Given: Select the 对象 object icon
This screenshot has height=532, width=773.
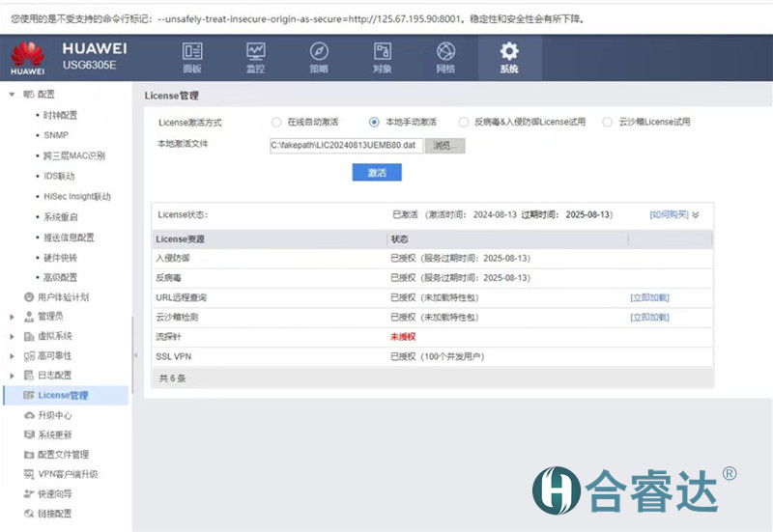Looking at the screenshot, I should coord(383,52).
